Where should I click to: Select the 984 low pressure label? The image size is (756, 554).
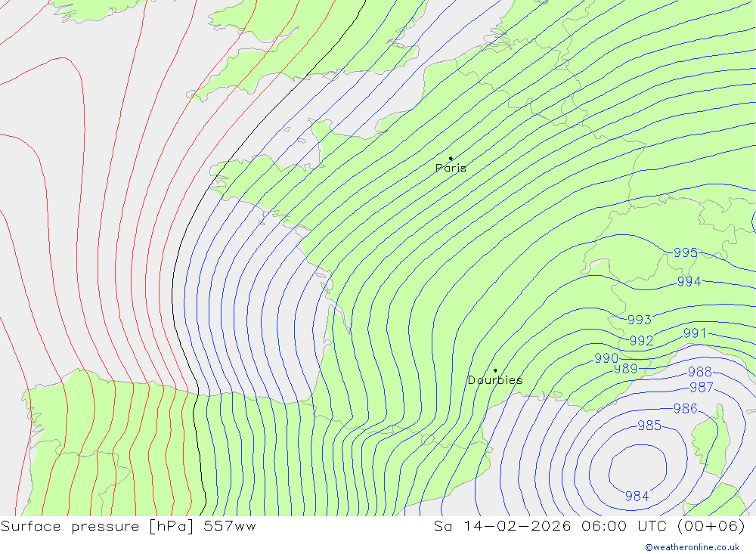pyautogui.click(x=637, y=496)
